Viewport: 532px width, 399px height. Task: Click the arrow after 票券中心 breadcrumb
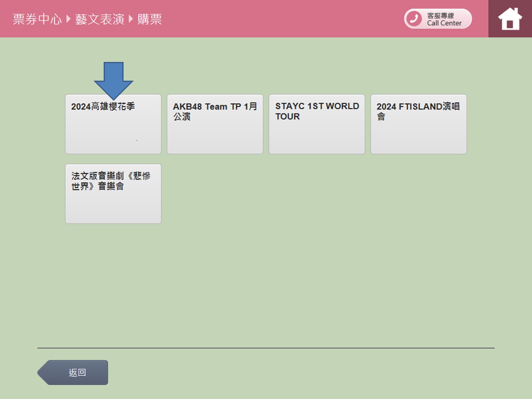click(x=69, y=19)
